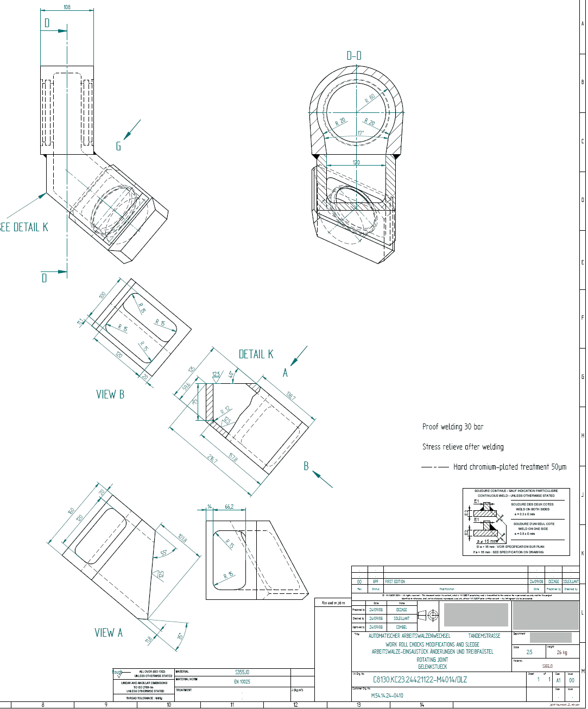Click the 26 kg weight field
This screenshot has height=709, width=588.
(561, 653)
